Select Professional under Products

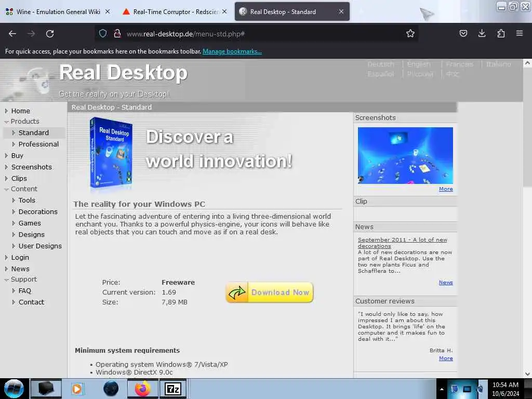coord(38,144)
